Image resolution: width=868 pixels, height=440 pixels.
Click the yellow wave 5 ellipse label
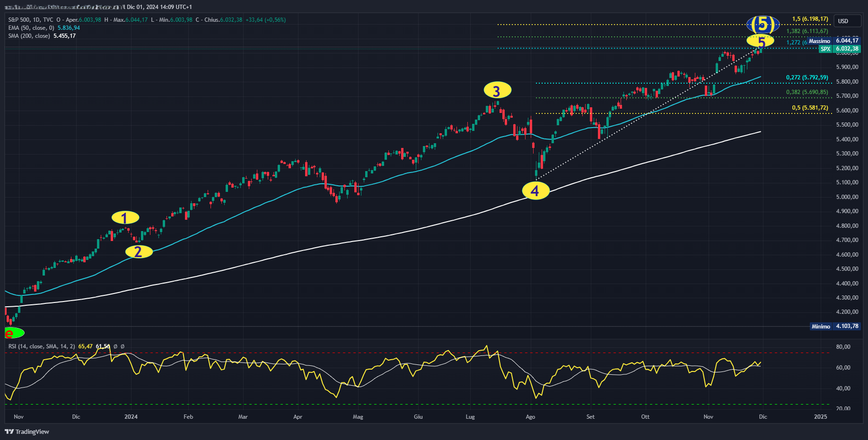760,41
